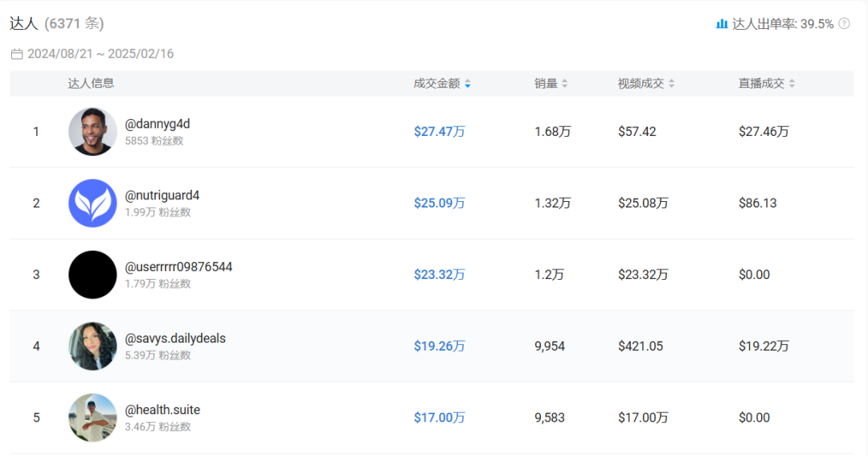
Task: Click the 3.46万 粉丝数 follower count
Action: point(158,426)
